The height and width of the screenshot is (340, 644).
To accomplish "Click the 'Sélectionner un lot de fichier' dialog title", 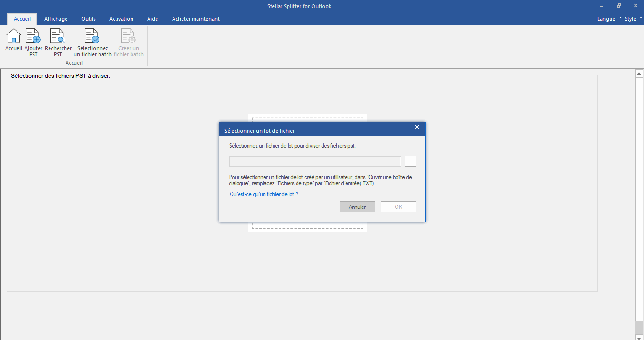I will pyautogui.click(x=260, y=131).
